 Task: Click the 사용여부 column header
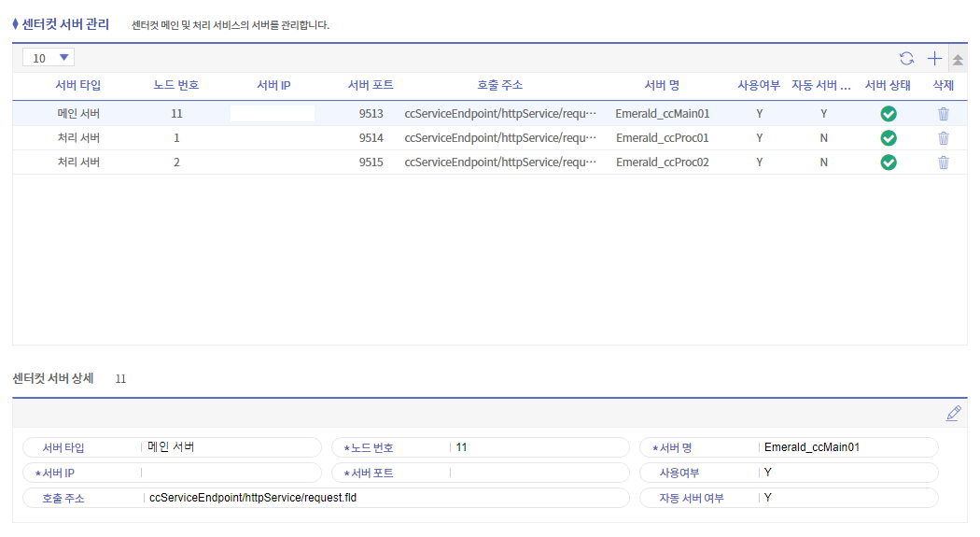pos(759,85)
